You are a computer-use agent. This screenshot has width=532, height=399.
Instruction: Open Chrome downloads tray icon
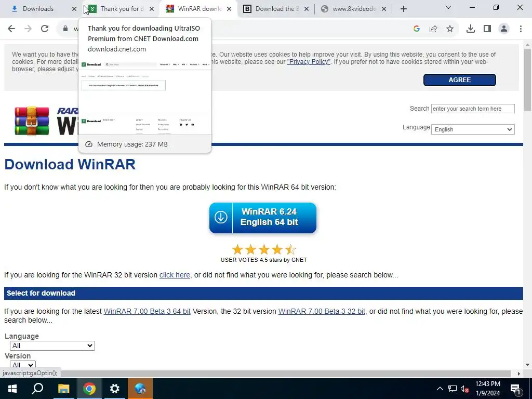click(471, 29)
